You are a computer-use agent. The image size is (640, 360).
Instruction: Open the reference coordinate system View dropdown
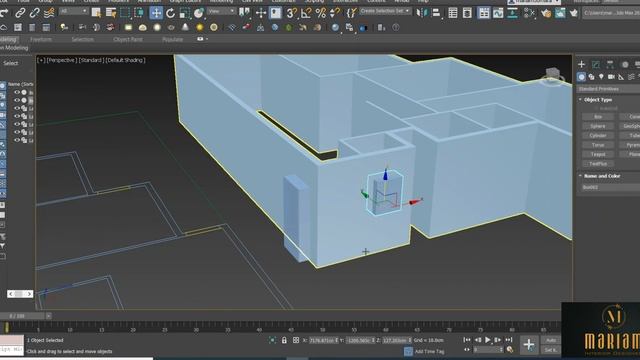coord(221,11)
